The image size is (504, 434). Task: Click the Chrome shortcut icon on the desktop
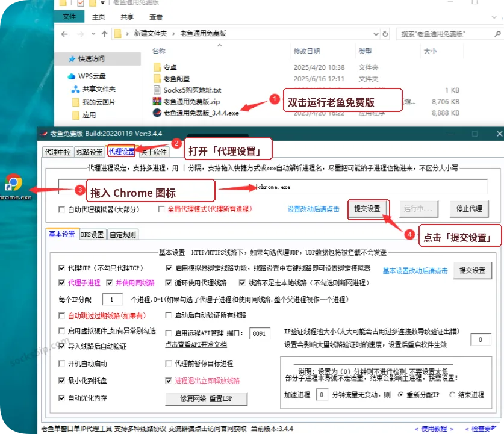tap(13, 183)
